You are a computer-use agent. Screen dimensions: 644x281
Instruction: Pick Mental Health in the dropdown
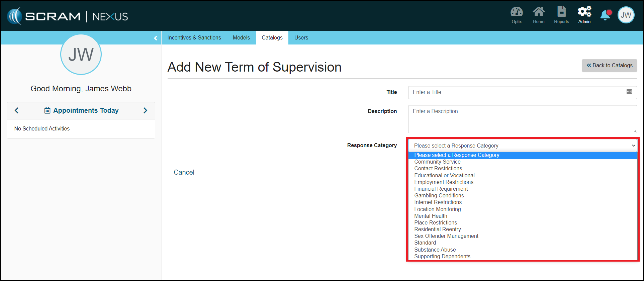431,216
